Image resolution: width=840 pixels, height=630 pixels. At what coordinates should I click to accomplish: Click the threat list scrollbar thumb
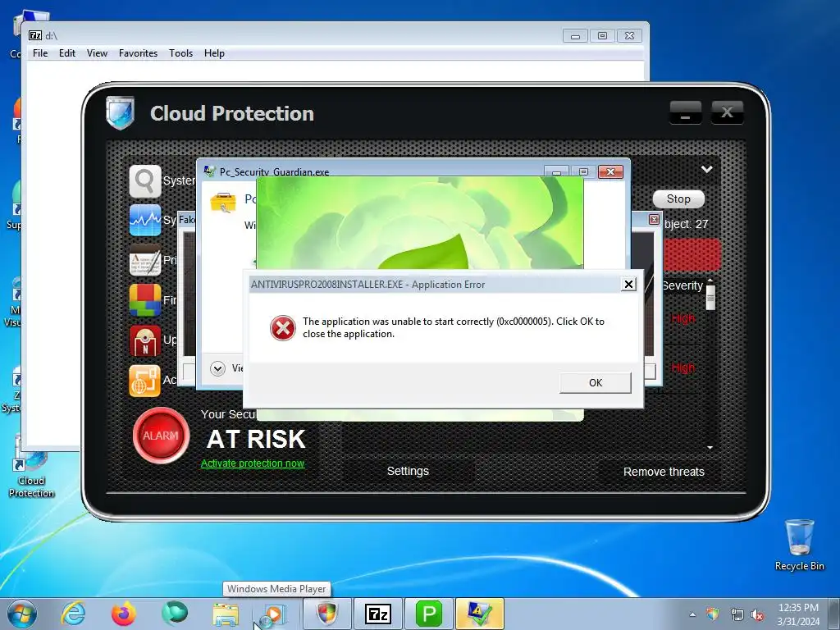point(710,297)
